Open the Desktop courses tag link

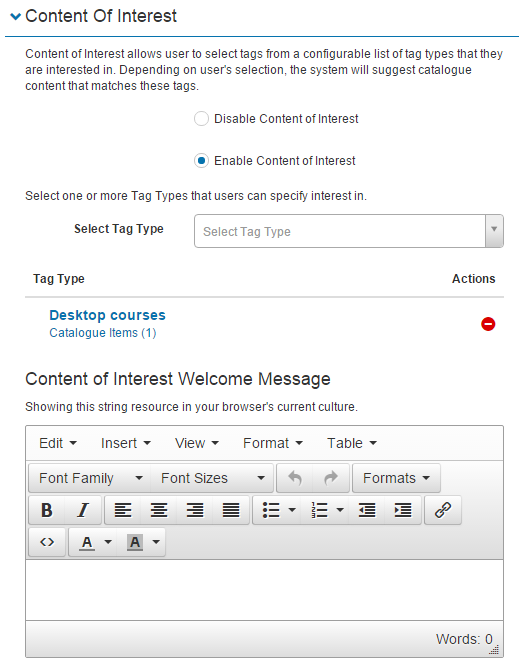(x=107, y=315)
